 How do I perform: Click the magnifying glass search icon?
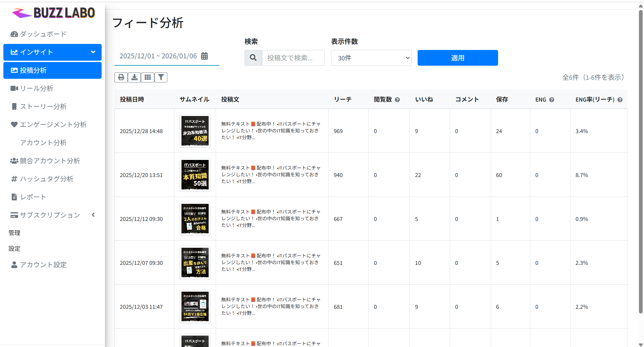[x=253, y=58]
